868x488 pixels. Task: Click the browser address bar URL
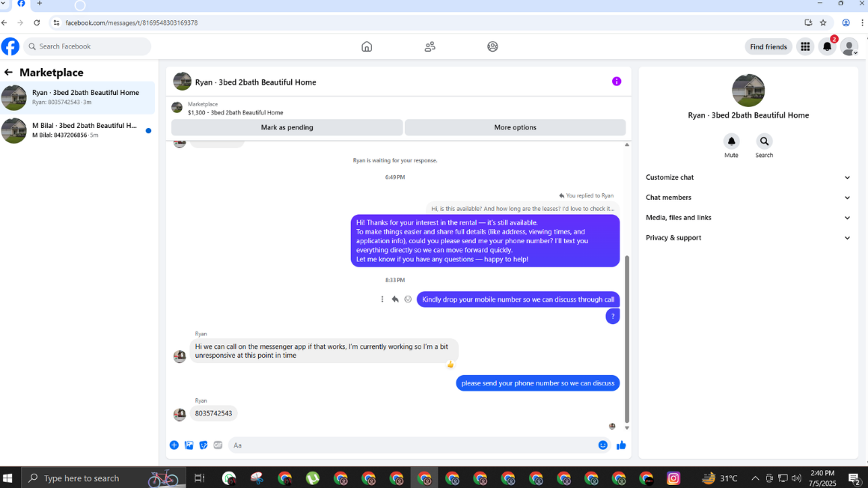pyautogui.click(x=131, y=22)
